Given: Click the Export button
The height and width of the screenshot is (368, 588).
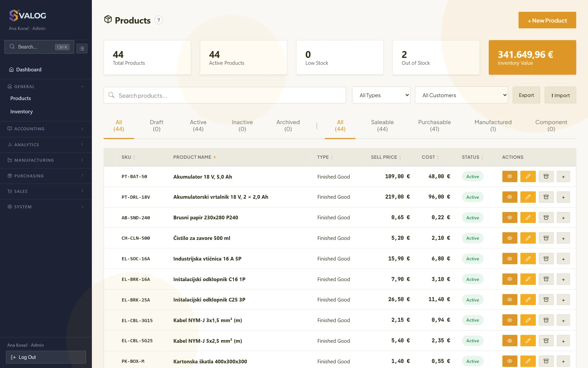Looking at the screenshot, I should point(526,95).
